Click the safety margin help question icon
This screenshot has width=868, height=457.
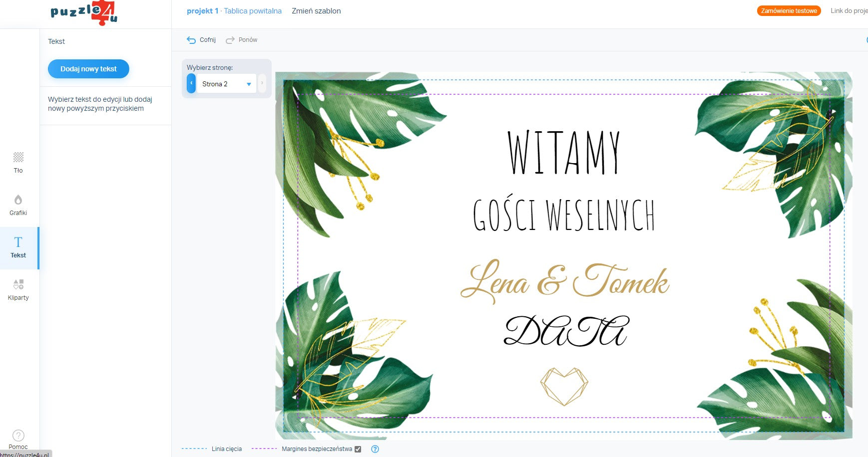(x=375, y=449)
